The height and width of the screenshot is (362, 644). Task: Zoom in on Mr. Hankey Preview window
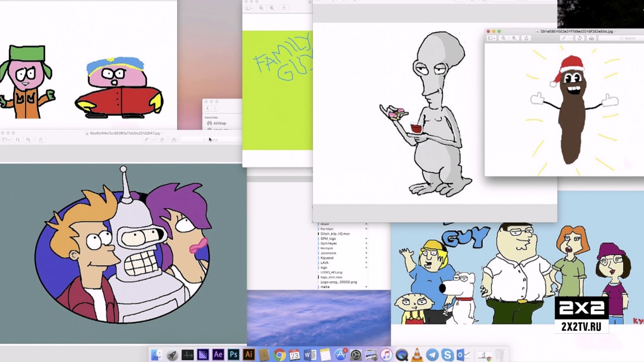(x=514, y=38)
